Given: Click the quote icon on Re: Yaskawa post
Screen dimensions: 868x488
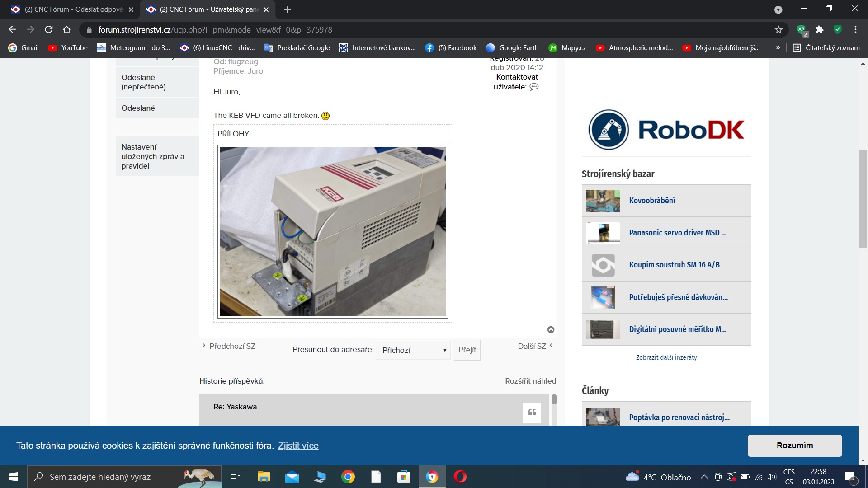Looking at the screenshot, I should click(532, 412).
